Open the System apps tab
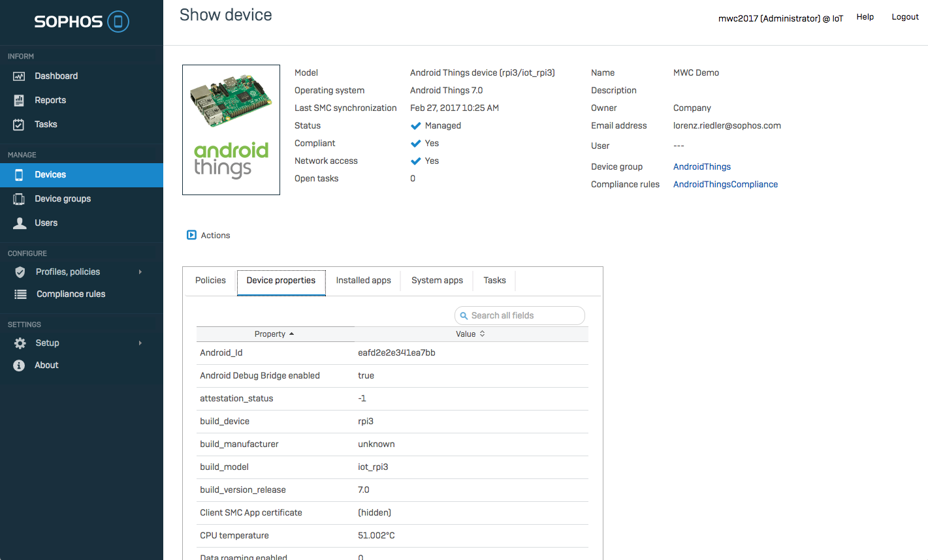The width and height of the screenshot is (928, 560). [x=437, y=281]
